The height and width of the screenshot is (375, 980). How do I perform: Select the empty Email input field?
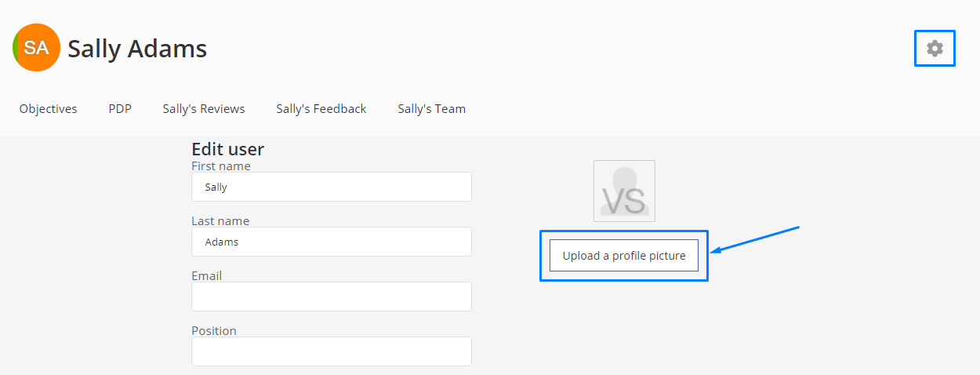click(332, 297)
